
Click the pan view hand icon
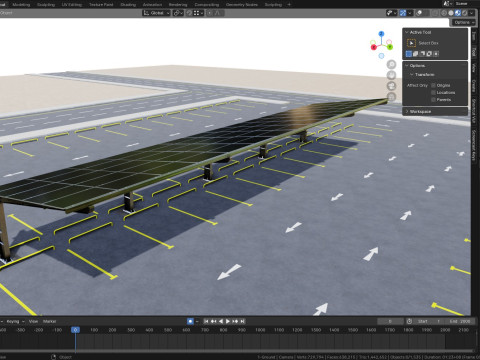tap(391, 75)
